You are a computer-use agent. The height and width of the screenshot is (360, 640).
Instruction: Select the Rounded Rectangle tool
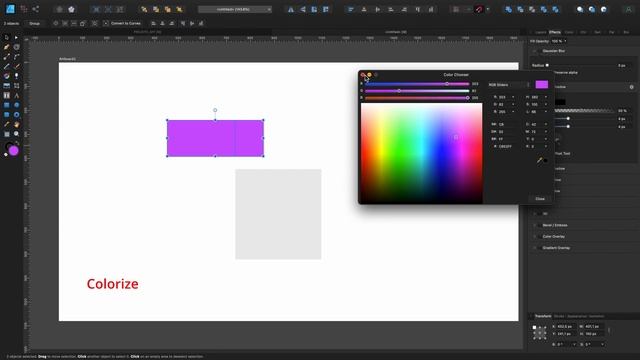(x=7, y=115)
